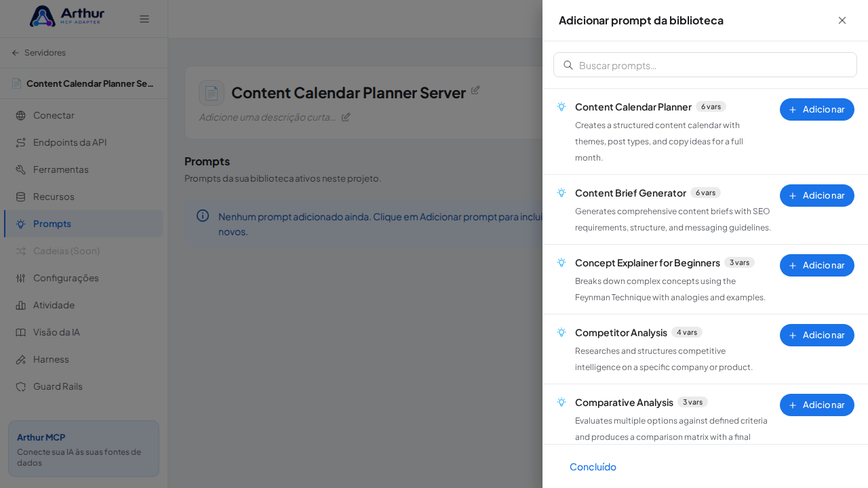The width and height of the screenshot is (868, 488).
Task: Select Content Brief Generator title
Action: coord(631,192)
